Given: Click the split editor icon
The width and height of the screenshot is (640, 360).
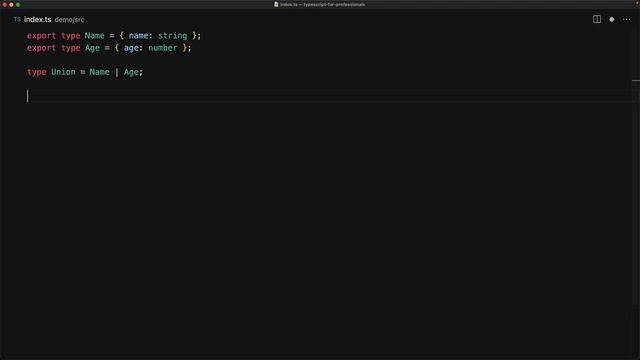Looking at the screenshot, I should [x=597, y=19].
